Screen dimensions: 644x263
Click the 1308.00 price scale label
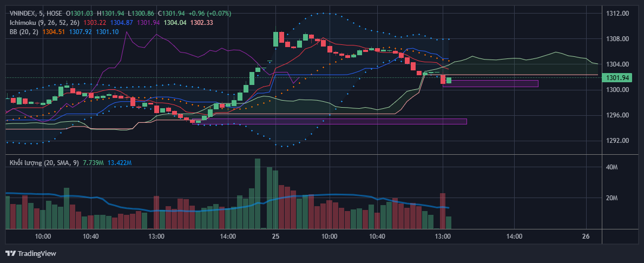tap(617, 39)
